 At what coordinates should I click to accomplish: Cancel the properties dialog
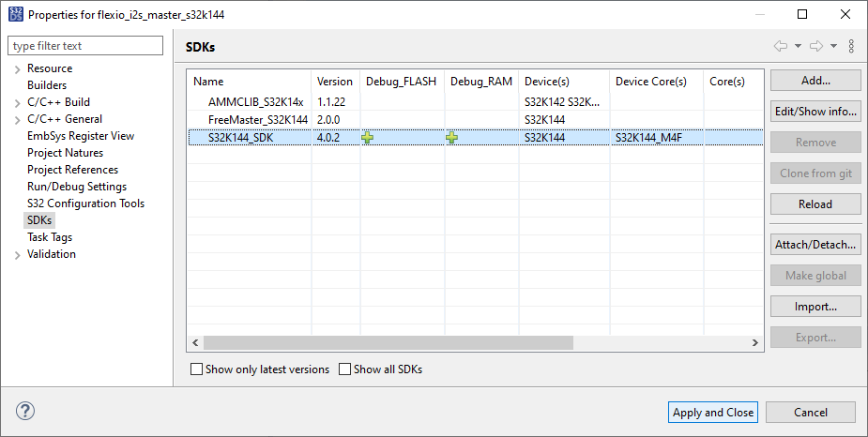tap(811, 412)
